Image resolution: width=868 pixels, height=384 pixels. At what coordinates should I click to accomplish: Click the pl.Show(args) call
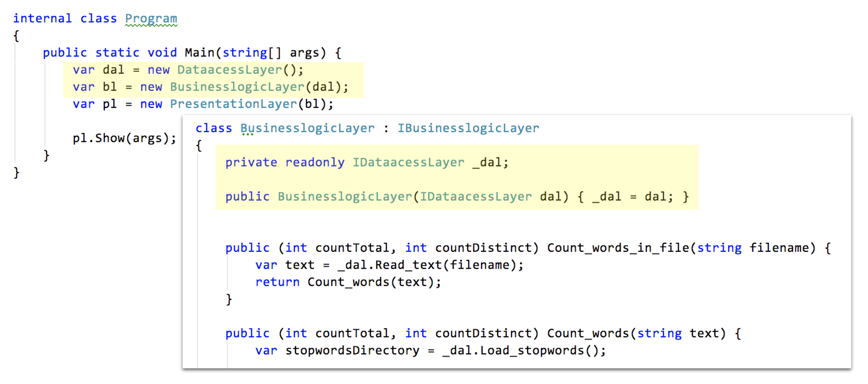coord(124,138)
